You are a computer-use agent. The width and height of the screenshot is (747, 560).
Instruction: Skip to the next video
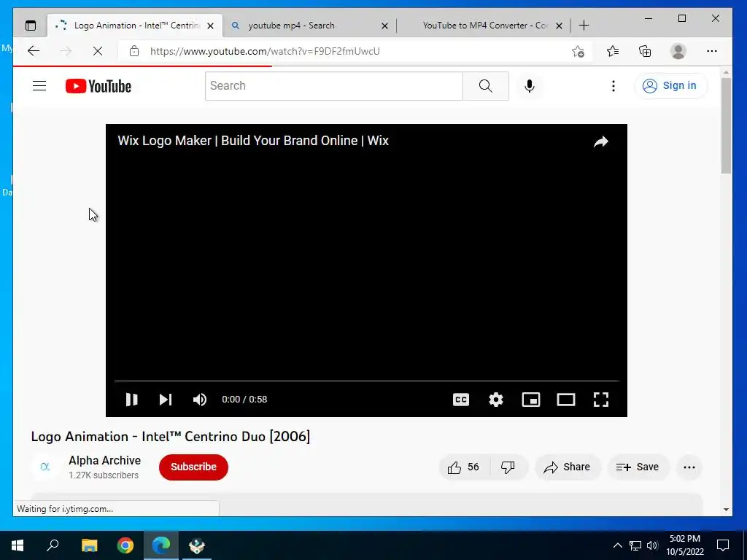[x=166, y=400]
